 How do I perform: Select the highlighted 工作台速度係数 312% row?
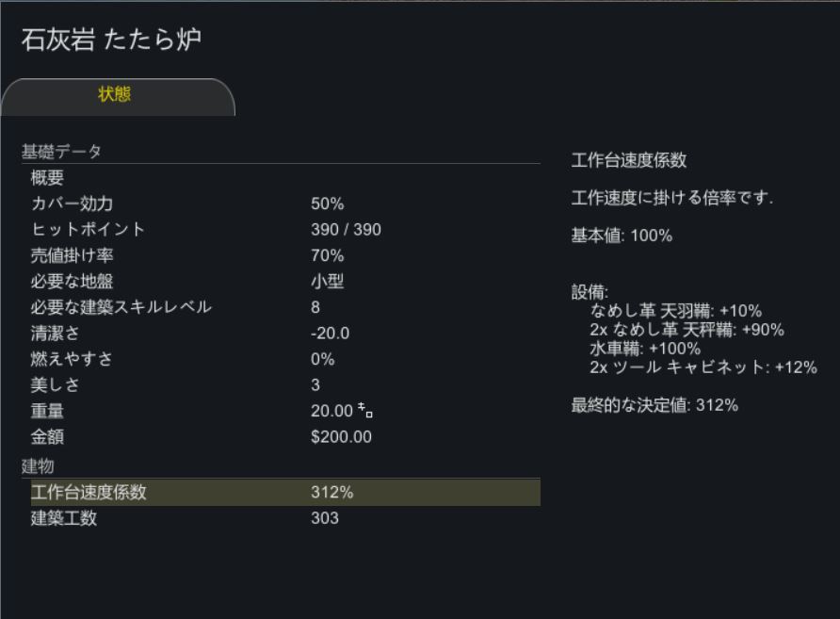coord(284,492)
